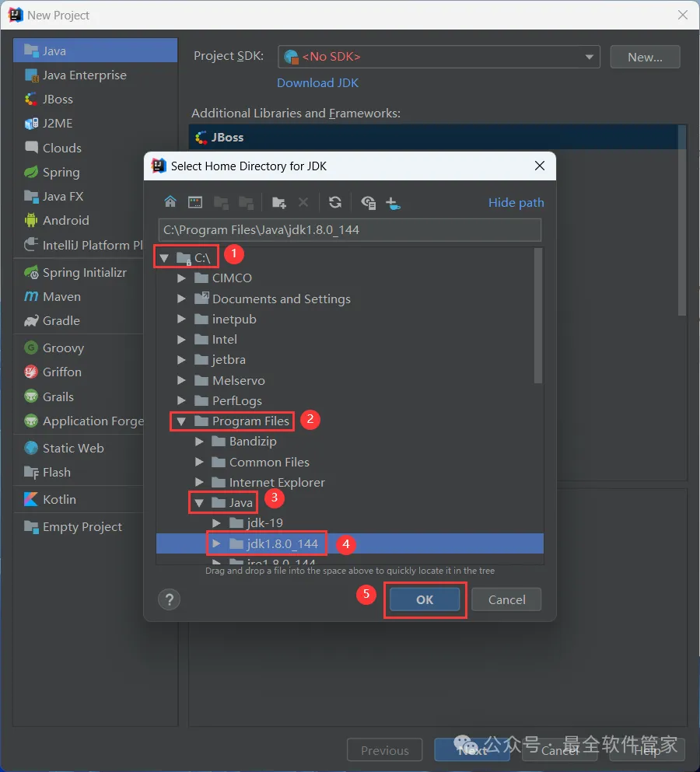This screenshot has height=772, width=700.
Task: Expand the inetpub folder arrow
Action: point(181,319)
